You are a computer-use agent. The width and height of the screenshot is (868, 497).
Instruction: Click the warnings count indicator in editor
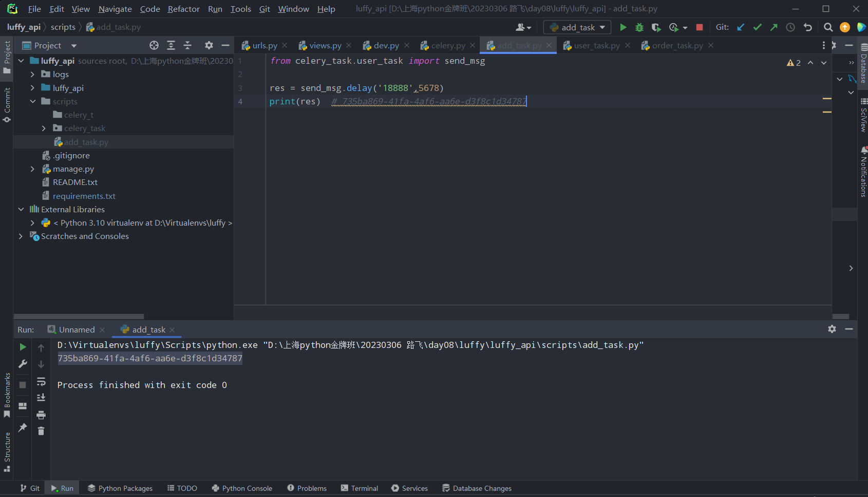[x=794, y=63]
